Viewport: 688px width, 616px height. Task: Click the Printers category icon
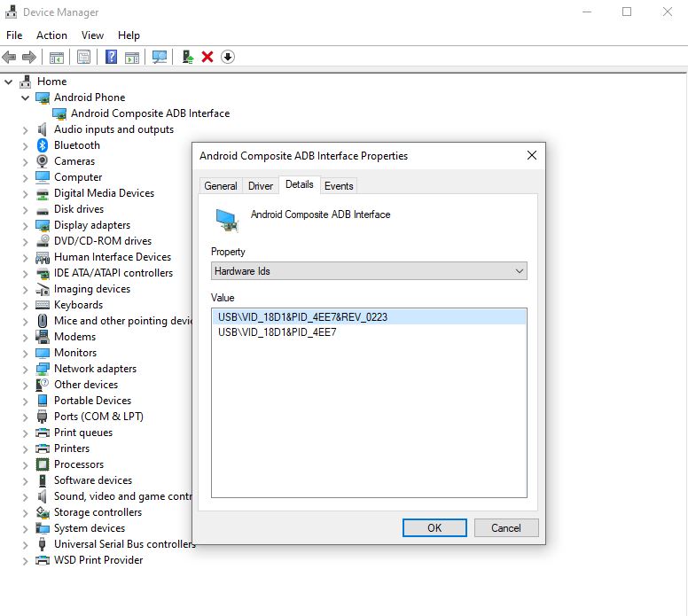pyautogui.click(x=43, y=448)
